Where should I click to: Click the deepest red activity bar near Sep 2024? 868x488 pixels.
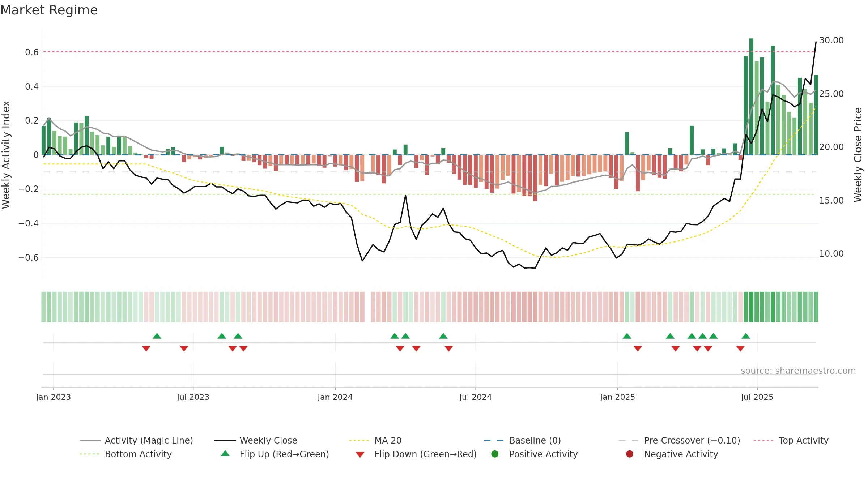(x=535, y=178)
